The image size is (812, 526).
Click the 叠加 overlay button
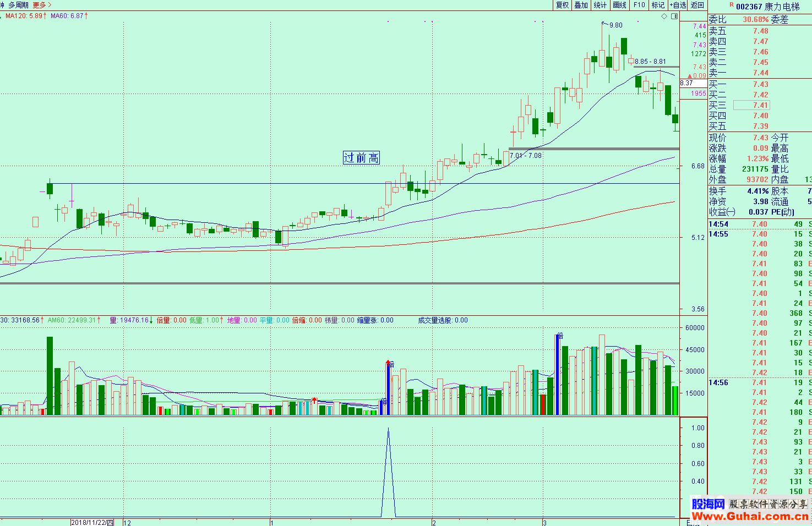click(581, 5)
